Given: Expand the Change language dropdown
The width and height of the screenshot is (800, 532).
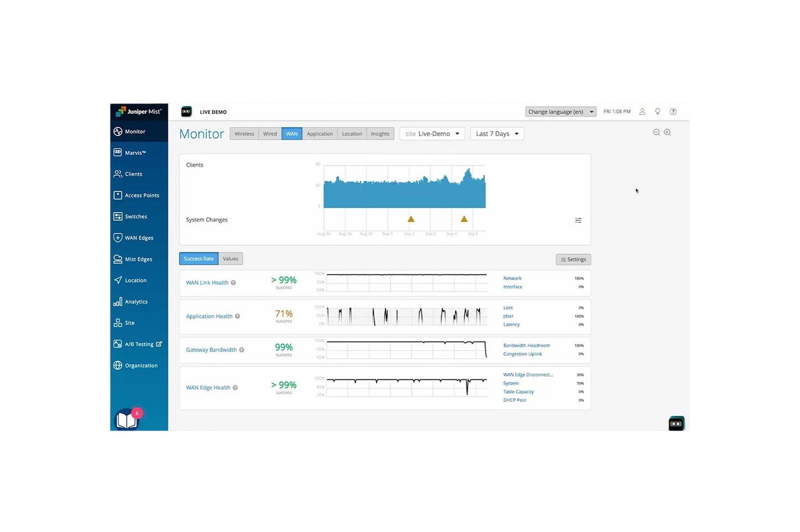Looking at the screenshot, I should click(560, 112).
